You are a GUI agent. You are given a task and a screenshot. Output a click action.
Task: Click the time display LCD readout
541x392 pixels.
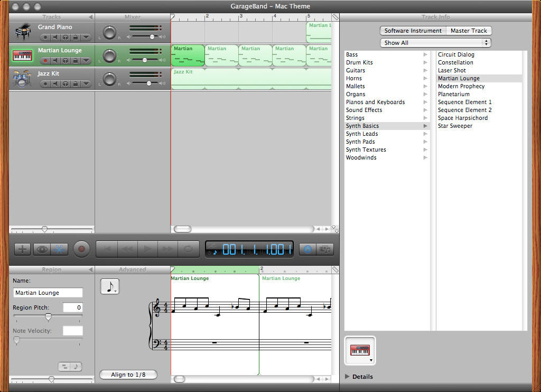pos(249,249)
